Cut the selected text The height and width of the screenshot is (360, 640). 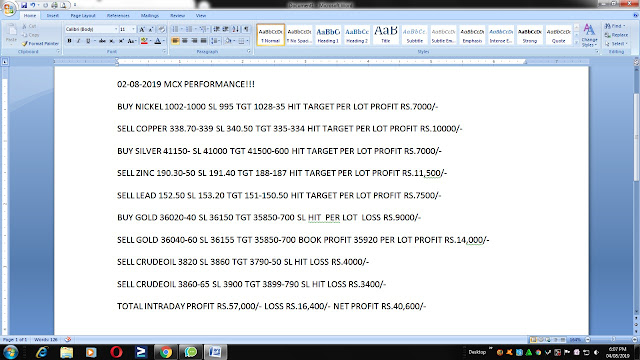[29, 26]
